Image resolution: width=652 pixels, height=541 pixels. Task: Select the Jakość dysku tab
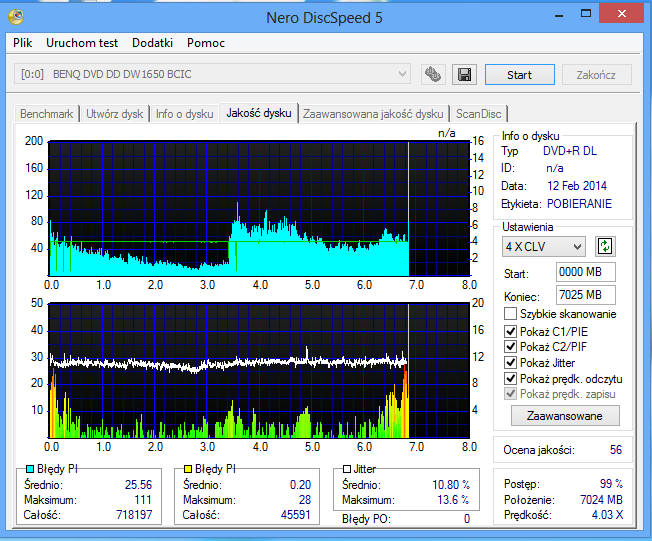point(259,113)
